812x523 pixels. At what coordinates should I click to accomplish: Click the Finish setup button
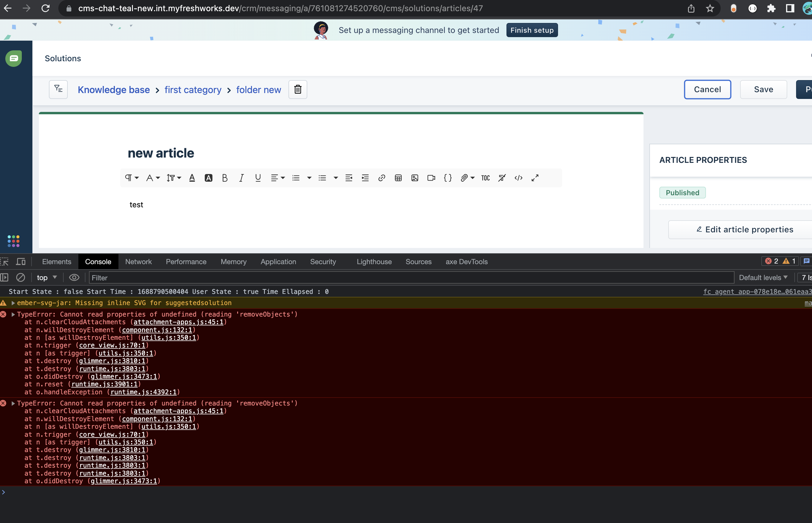click(x=532, y=30)
